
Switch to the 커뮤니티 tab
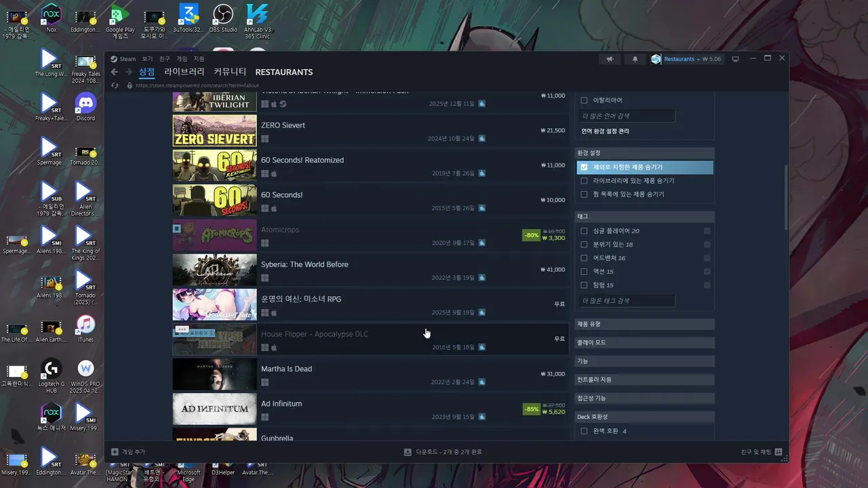(x=230, y=72)
